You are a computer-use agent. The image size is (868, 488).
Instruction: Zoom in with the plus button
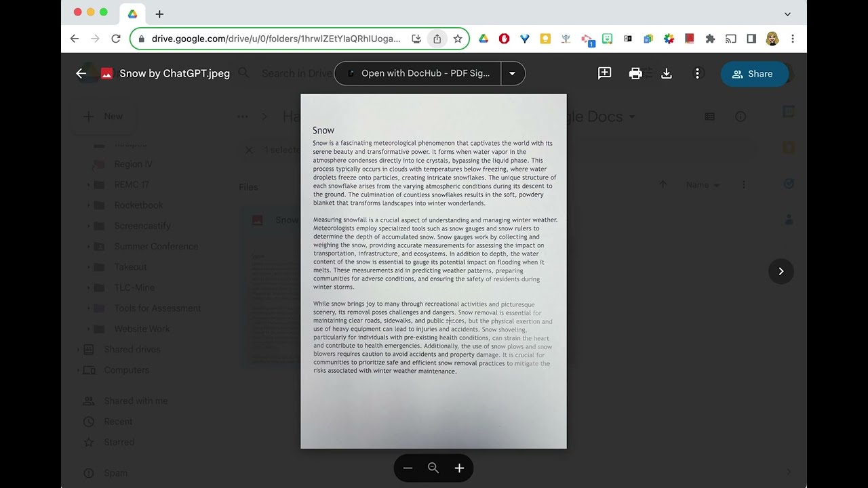pyautogui.click(x=459, y=468)
